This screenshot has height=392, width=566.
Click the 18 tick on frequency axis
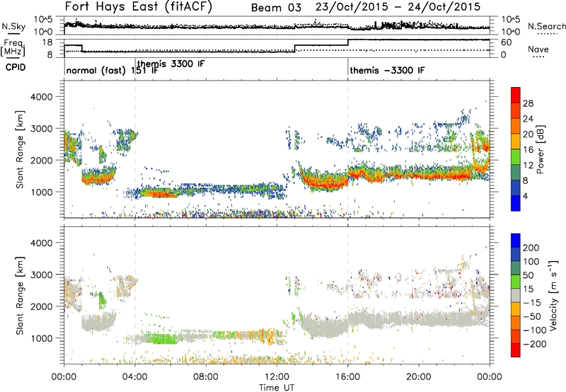47,42
